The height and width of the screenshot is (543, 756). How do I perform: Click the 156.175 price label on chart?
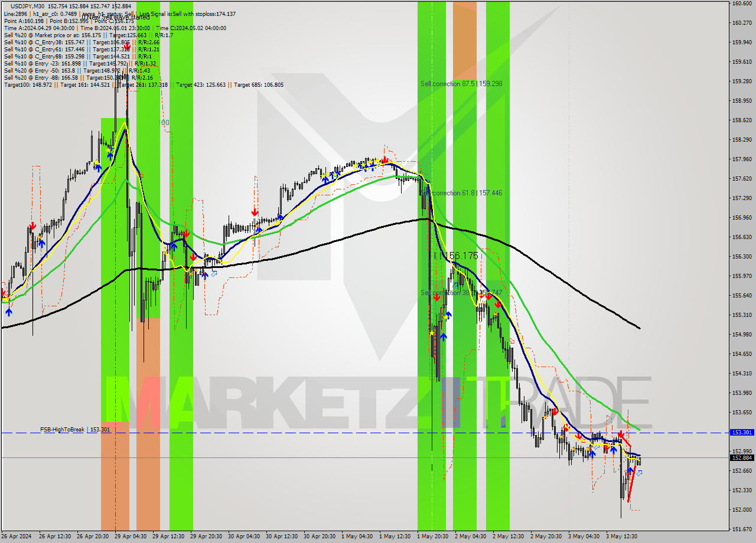[460, 256]
